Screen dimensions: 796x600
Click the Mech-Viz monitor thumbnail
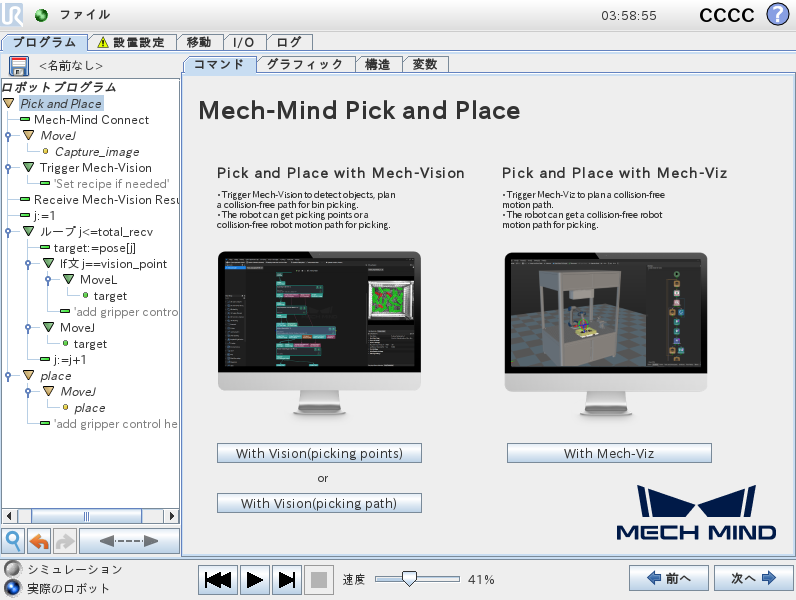click(x=606, y=335)
